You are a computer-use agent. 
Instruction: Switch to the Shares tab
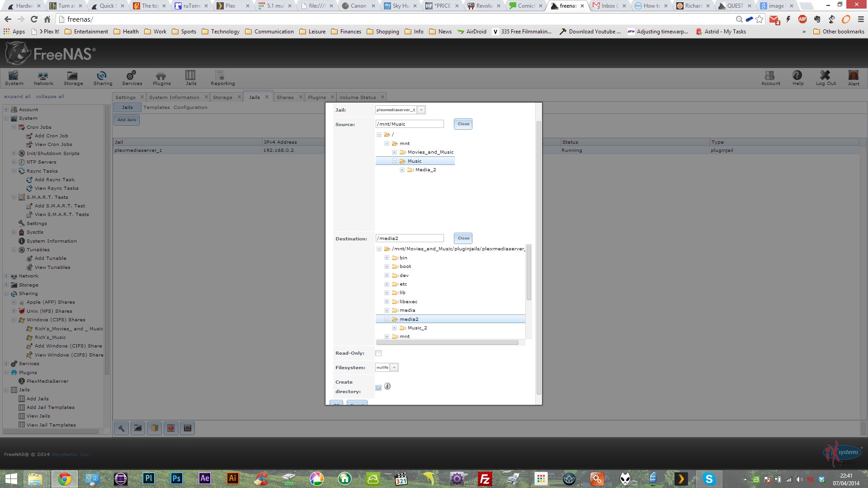click(285, 97)
